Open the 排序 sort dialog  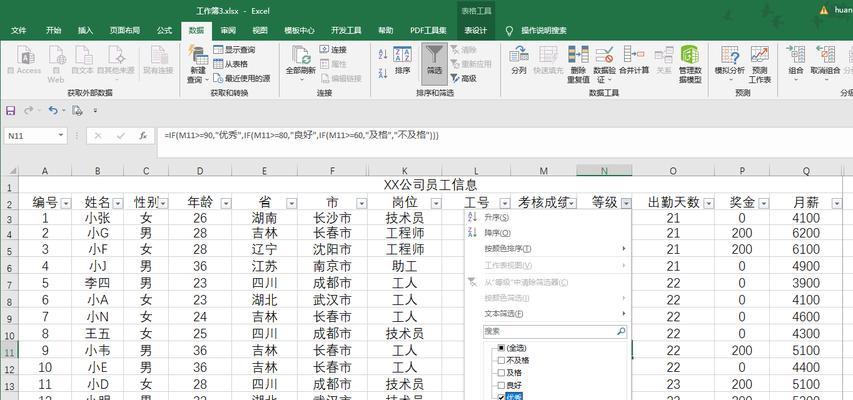pos(403,60)
